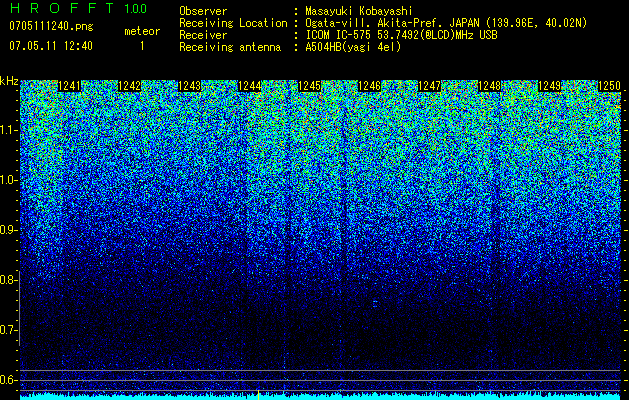Click the 1.1 frequency axis label
The image size is (629, 400).
tap(8, 130)
